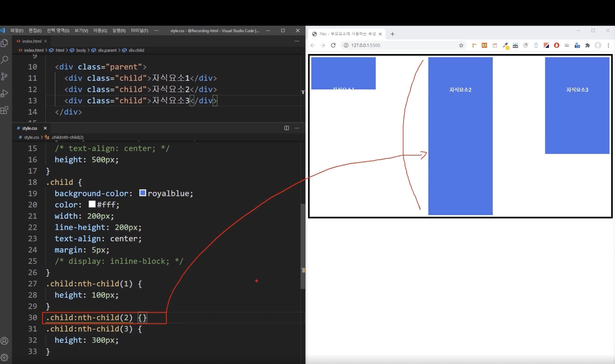Open the Accounts menu in VS Code
Image resolution: width=615 pixels, height=364 pixels.
[x=5, y=341]
